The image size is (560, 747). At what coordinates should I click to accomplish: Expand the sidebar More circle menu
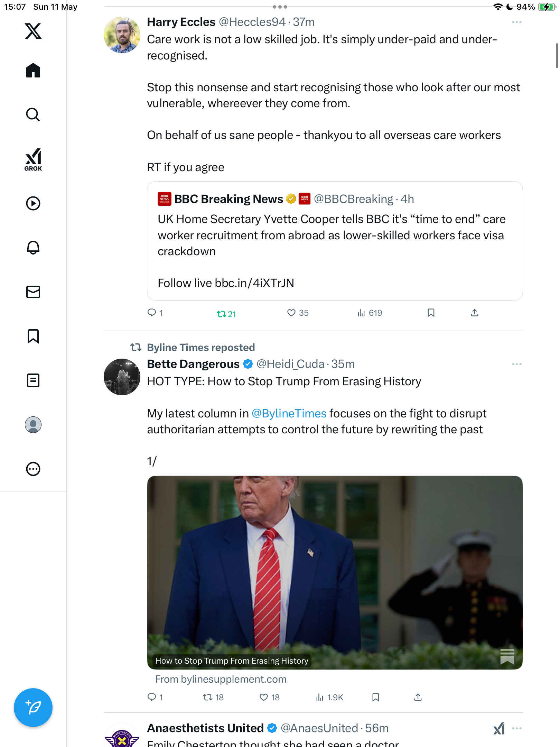click(x=33, y=469)
